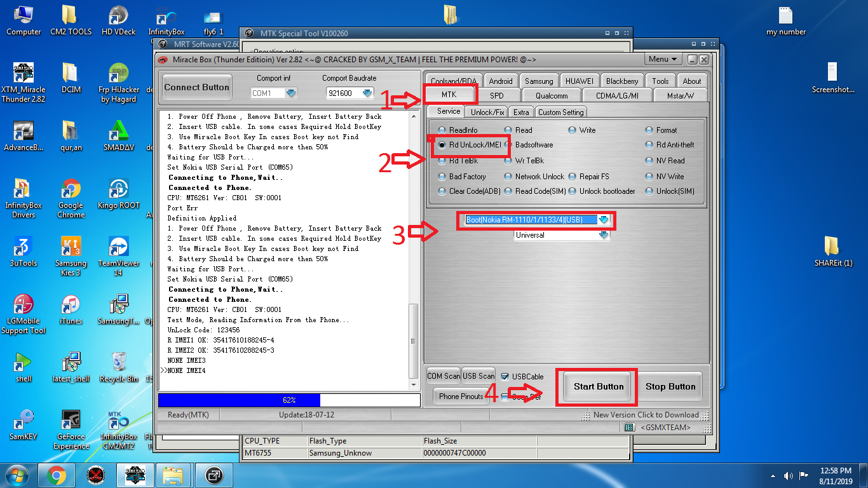Image resolution: width=868 pixels, height=488 pixels.
Task: Click New Version Click to Download
Action: tap(646, 415)
